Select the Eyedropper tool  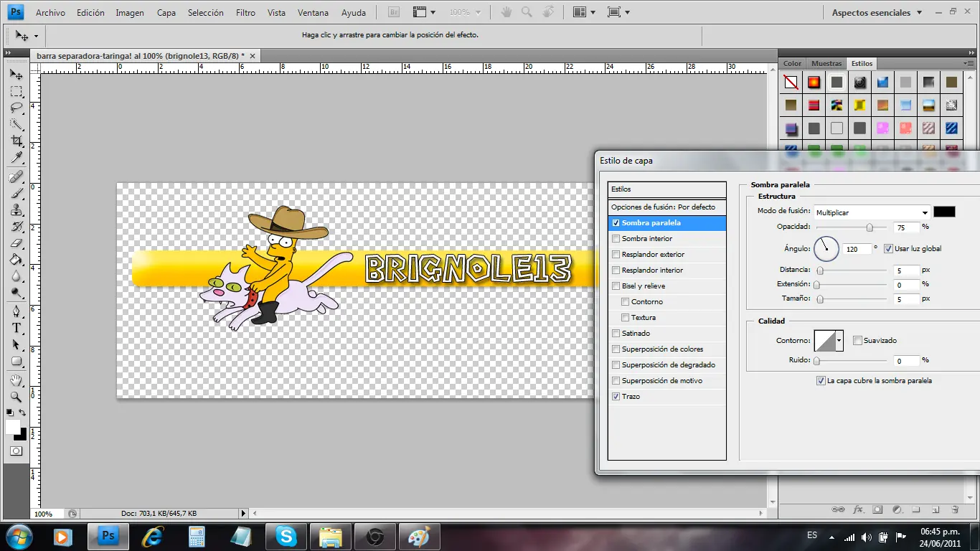(x=17, y=158)
